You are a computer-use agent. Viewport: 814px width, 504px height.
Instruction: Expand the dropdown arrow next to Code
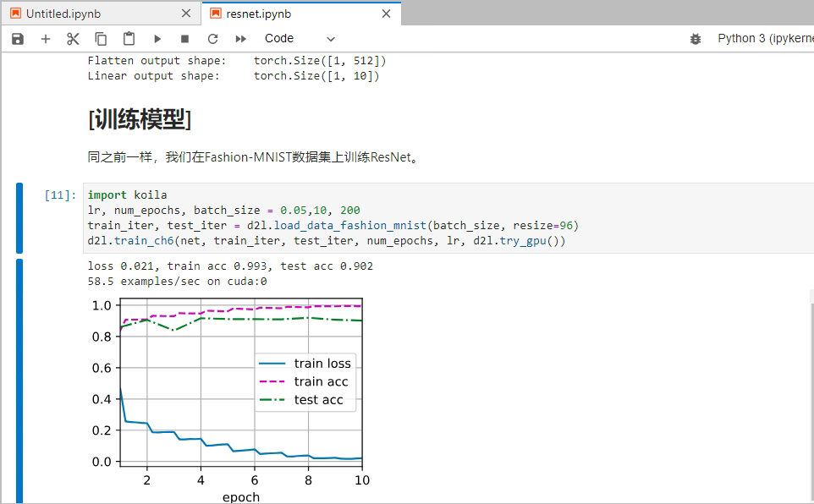pos(330,38)
